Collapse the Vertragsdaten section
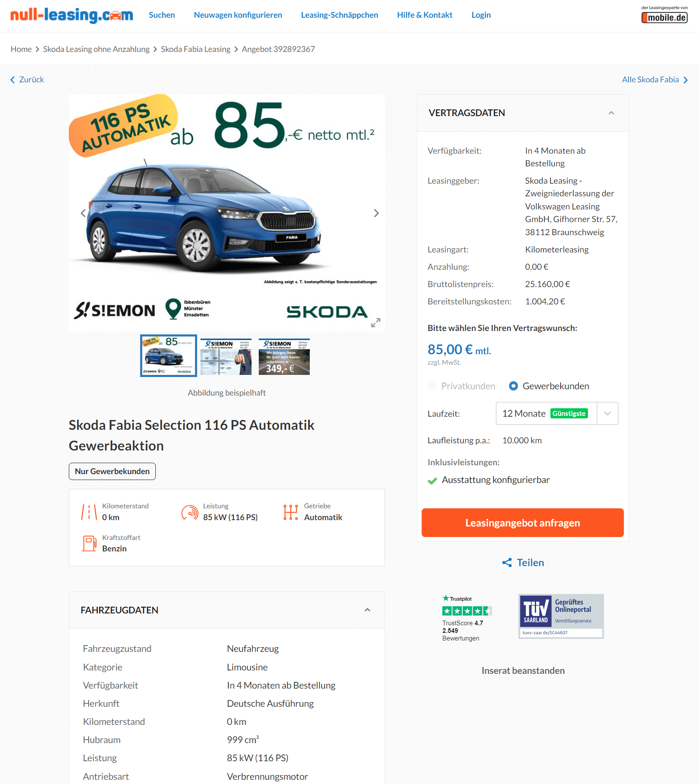The width and height of the screenshot is (699, 784). [x=611, y=113]
